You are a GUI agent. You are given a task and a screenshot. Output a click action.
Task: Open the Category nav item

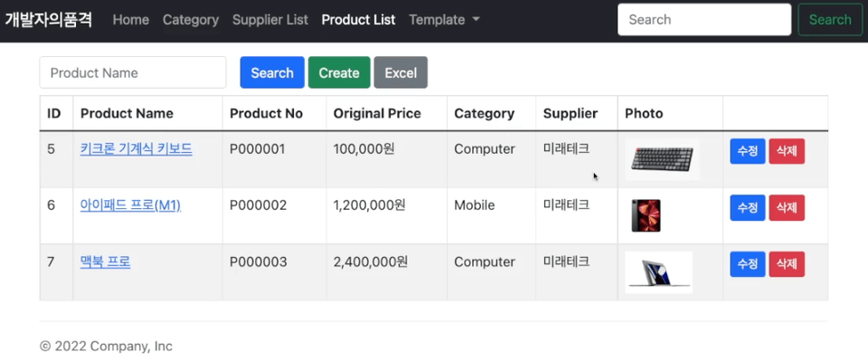pyautogui.click(x=191, y=20)
